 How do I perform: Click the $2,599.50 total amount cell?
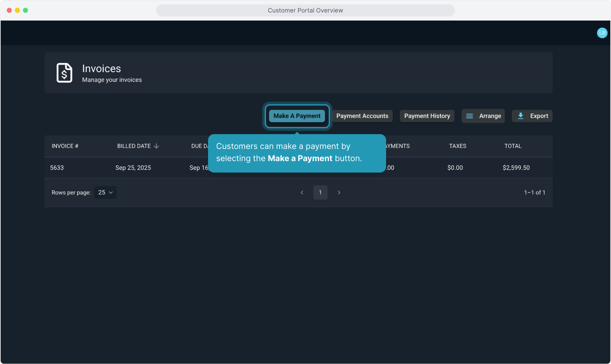click(516, 168)
